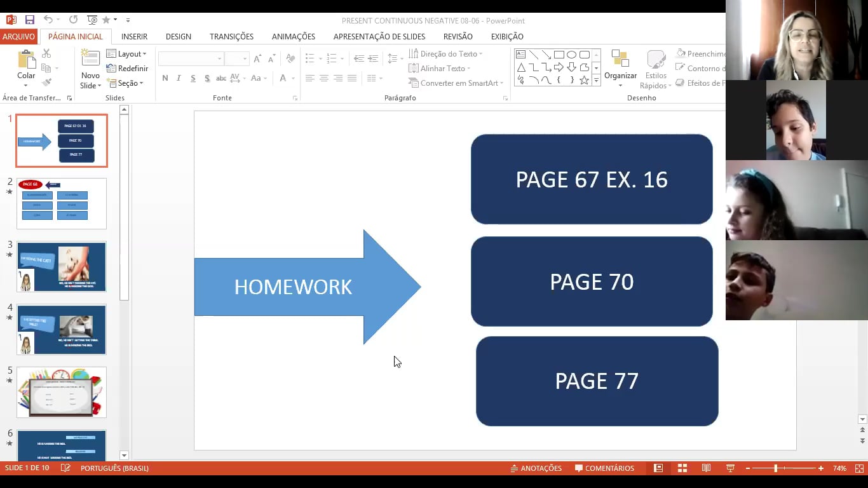Click the Slide Sorter view icon
868x488 pixels.
pyautogui.click(x=682, y=468)
